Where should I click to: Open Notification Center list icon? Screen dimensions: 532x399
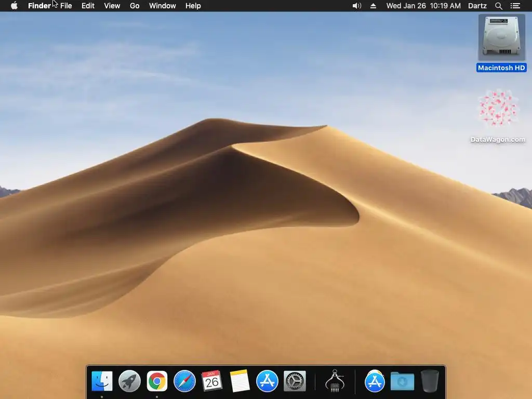tap(515, 6)
